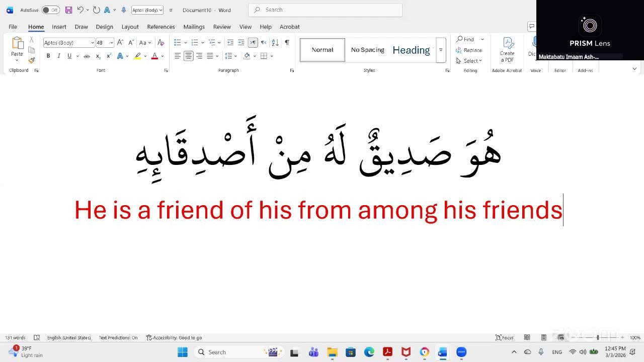Open the Change Case dropdown
The height and width of the screenshot is (362, 644).
[145, 43]
